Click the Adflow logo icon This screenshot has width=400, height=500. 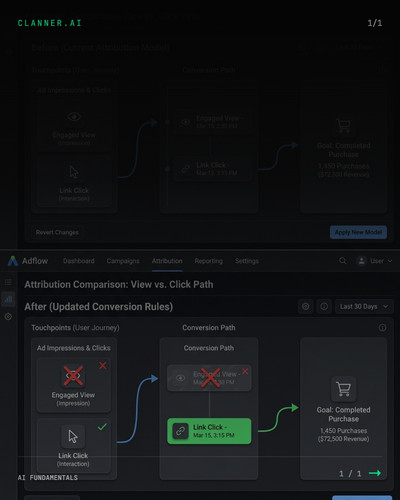coord(13,261)
